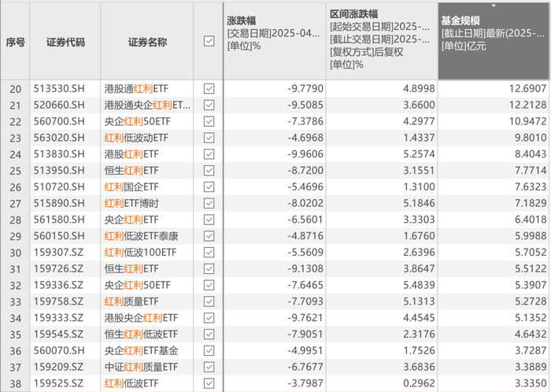The image size is (551, 392).
Task: Click the interval change value 0.2962
Action: [419, 383]
